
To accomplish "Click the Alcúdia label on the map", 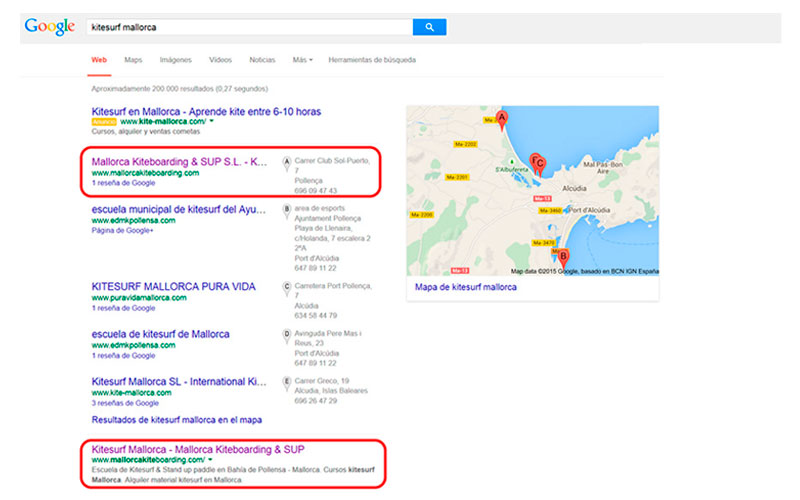I will coord(574,188).
